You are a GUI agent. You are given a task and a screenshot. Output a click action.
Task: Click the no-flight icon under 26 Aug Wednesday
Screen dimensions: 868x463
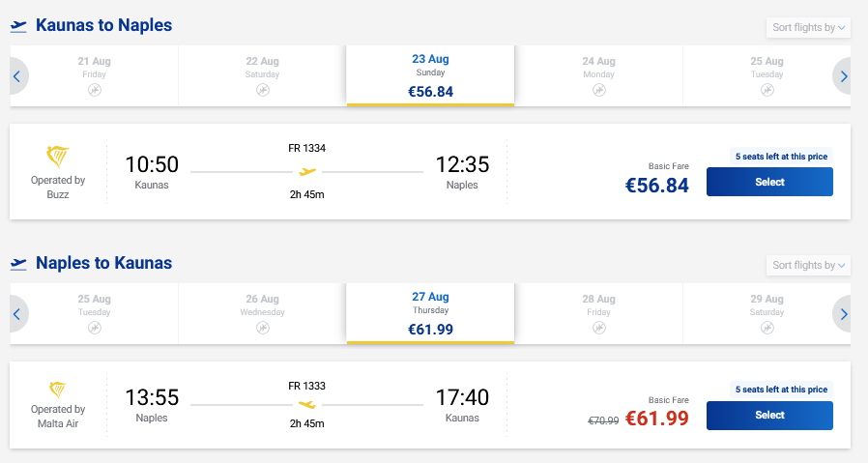click(262, 328)
